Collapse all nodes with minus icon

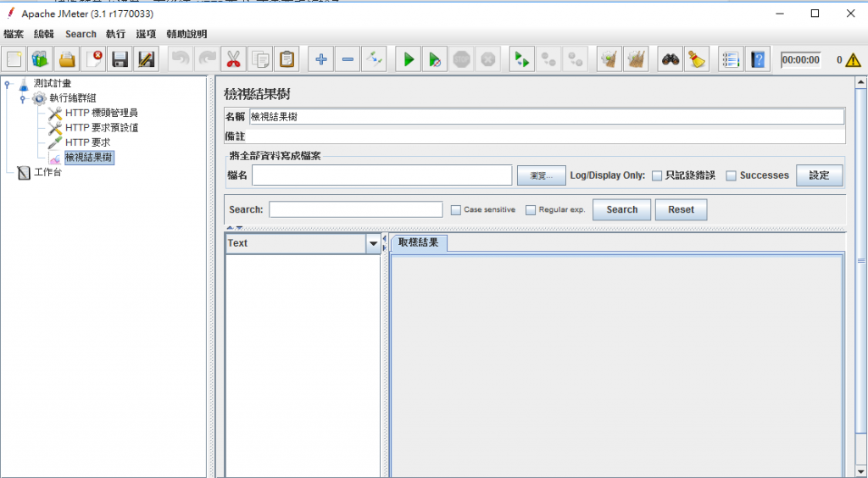[x=347, y=59]
